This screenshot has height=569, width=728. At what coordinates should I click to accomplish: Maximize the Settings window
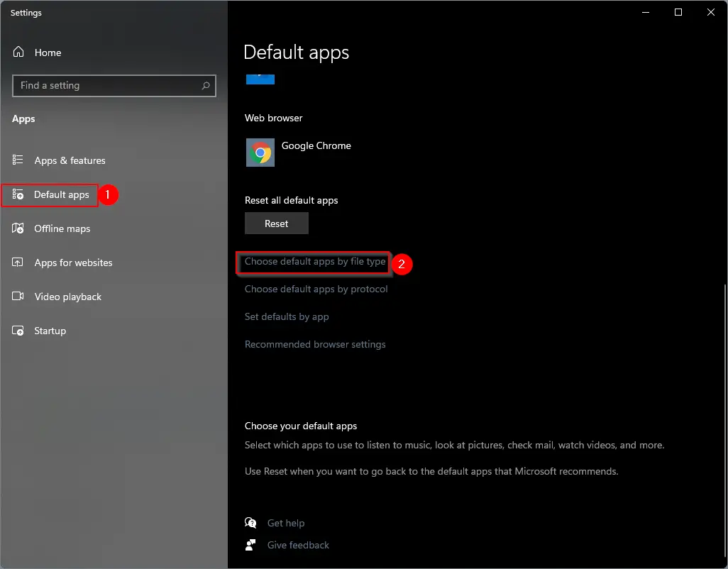[x=678, y=13]
